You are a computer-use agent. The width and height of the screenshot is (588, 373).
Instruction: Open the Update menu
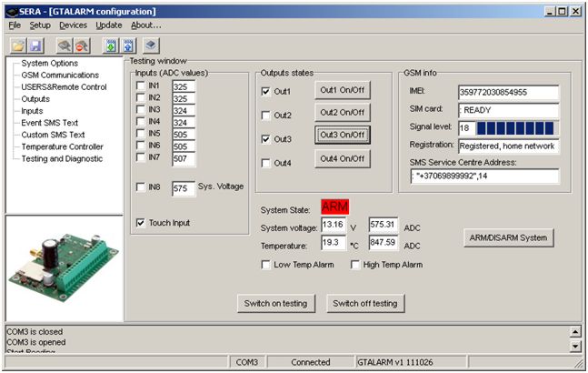[x=109, y=25]
